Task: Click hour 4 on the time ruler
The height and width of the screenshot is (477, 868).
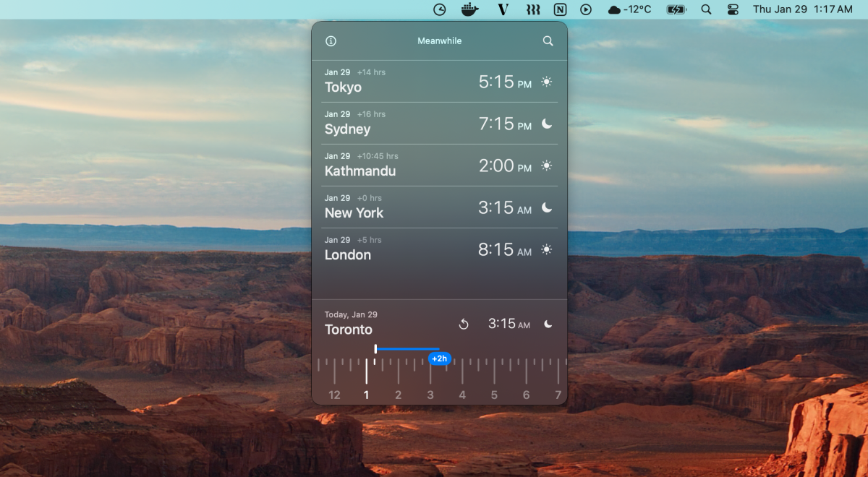Action: (x=462, y=395)
